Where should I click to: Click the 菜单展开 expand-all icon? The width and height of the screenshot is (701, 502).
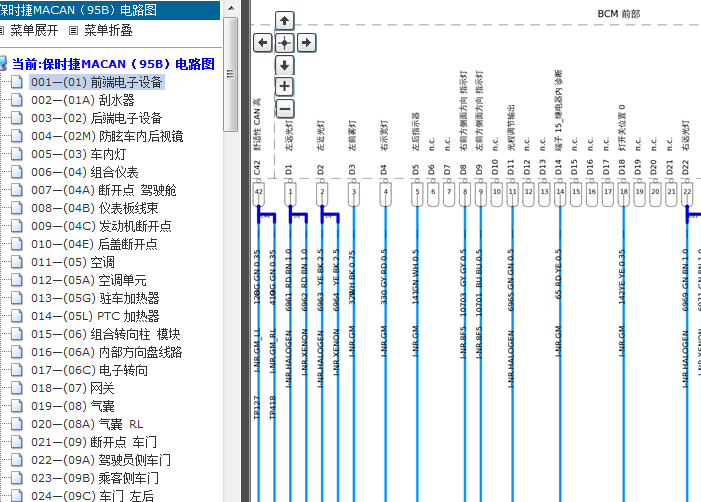coord(1,30)
